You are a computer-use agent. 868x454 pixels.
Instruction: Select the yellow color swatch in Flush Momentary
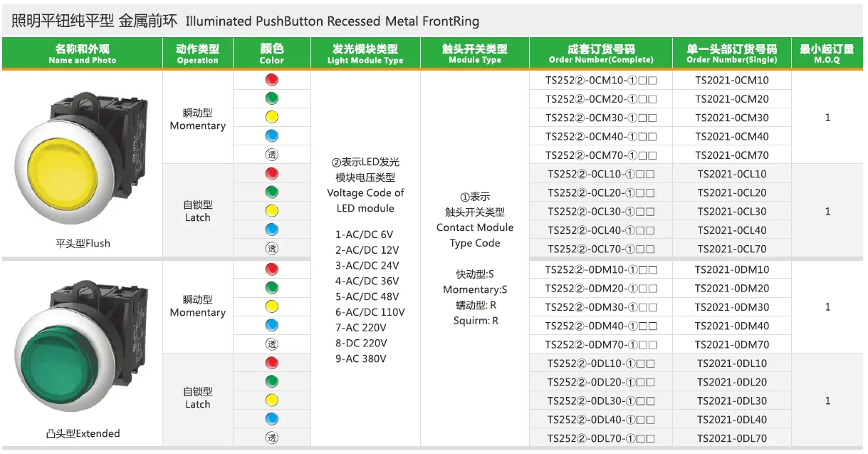point(271,117)
